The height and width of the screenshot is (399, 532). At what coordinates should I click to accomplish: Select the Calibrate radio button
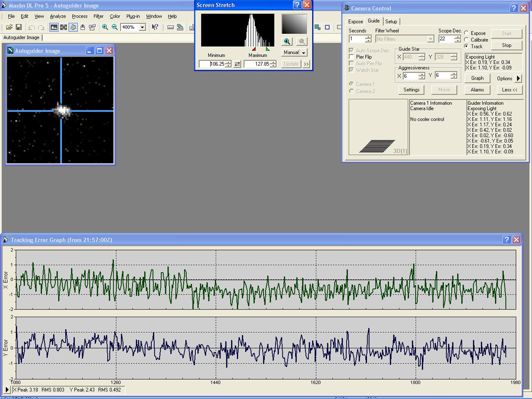[x=467, y=40]
